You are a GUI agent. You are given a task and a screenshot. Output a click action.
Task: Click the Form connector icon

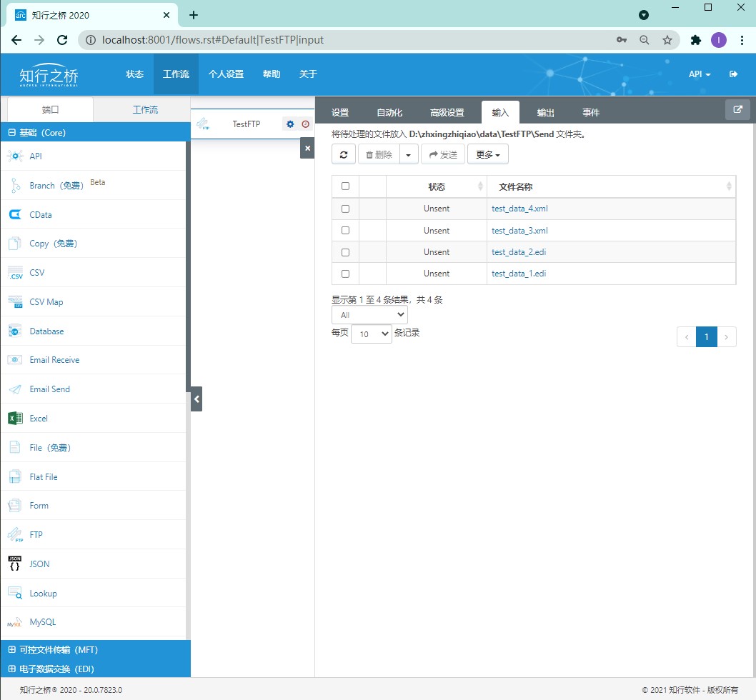(x=15, y=506)
